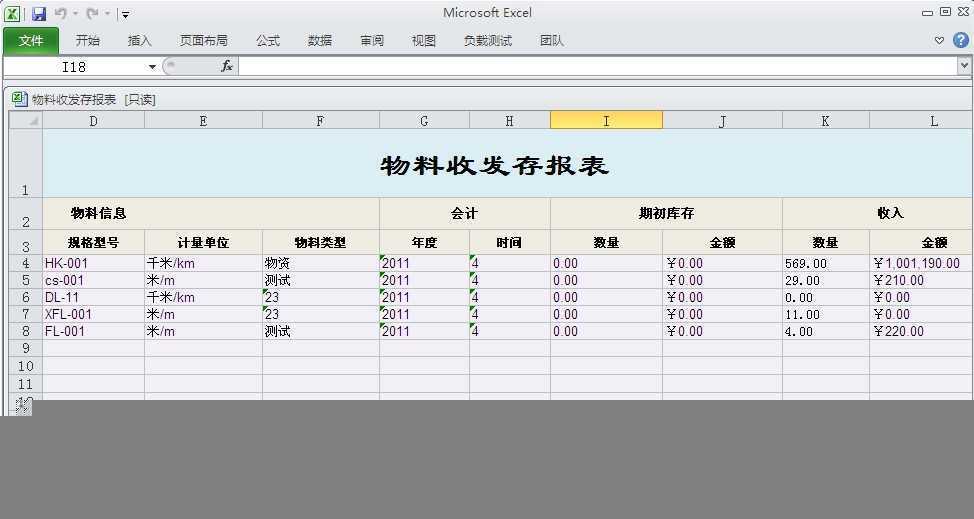Open Excel Help question mark icon
974x519 pixels.
coord(960,40)
